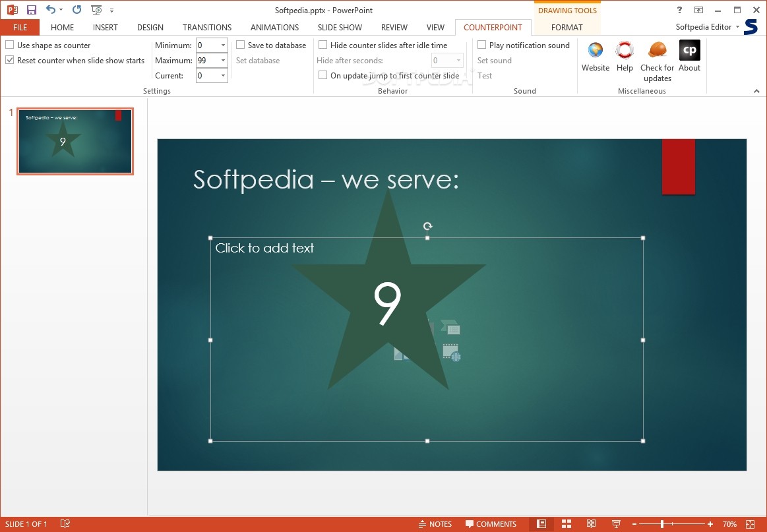Viewport: 767px width, 532px height.
Task: Switch to the DESIGN tab
Action: pos(150,28)
